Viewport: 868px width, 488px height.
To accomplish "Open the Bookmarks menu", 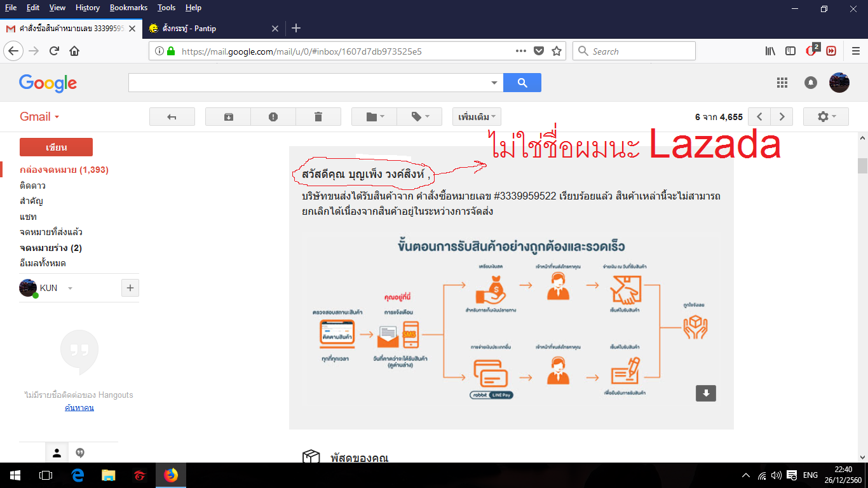I will pyautogui.click(x=128, y=8).
